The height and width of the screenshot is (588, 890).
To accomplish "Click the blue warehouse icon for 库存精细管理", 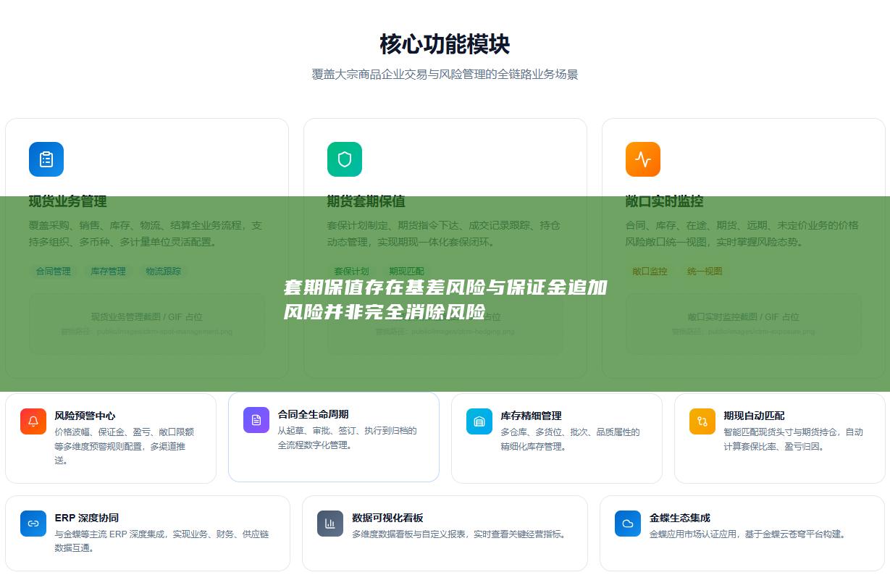I will (479, 421).
